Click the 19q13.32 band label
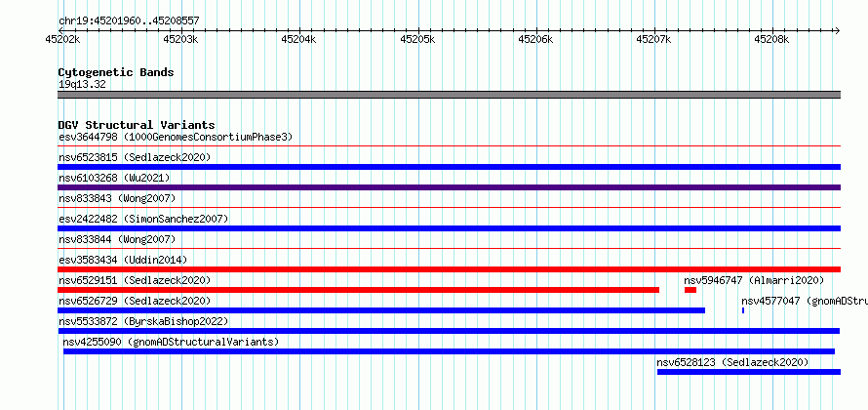Image resolution: width=868 pixels, height=410 pixels. pos(82,85)
